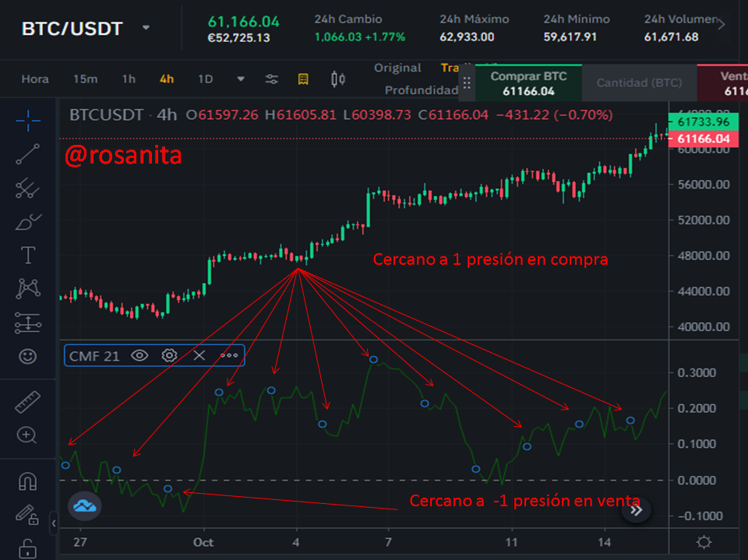Toggle CMF 21 indicator visibility eye

coord(139,355)
